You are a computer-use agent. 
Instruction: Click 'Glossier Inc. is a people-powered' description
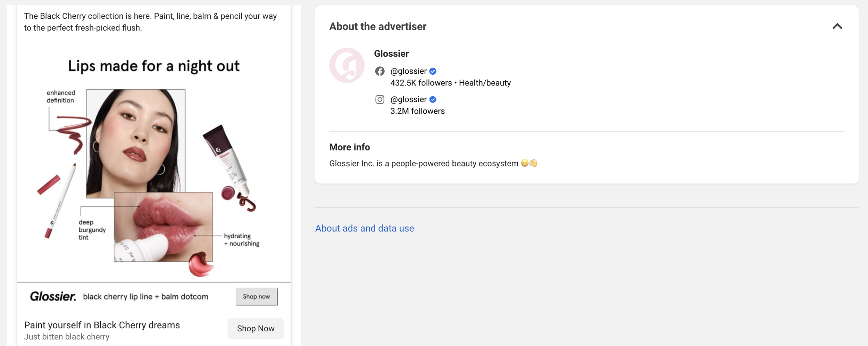(433, 163)
